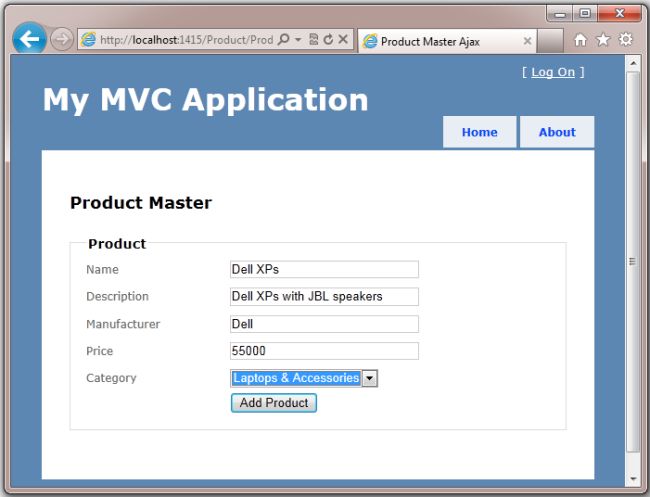Click the Name label text
The width and height of the screenshot is (650, 497).
coord(102,269)
